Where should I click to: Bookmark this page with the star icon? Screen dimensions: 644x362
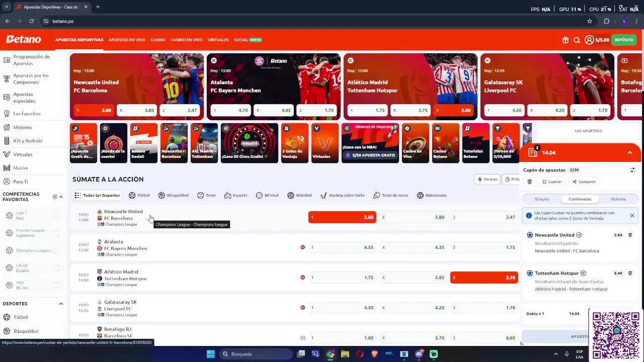590,21
